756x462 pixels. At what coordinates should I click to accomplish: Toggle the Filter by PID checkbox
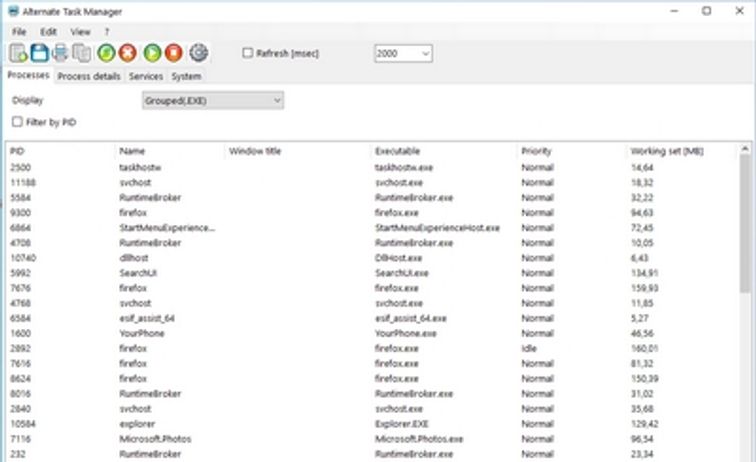tap(17, 122)
